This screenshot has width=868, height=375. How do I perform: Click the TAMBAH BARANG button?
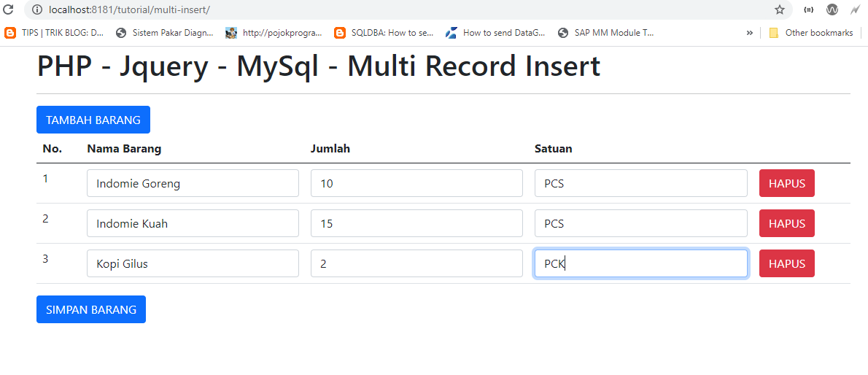(x=93, y=120)
